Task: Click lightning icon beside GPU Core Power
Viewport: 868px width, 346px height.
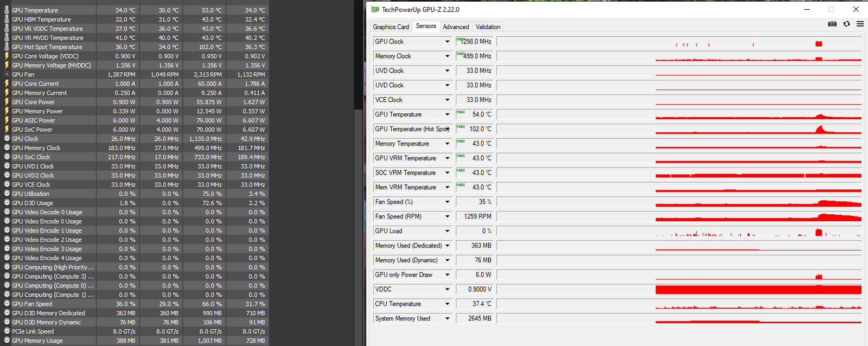Action: [x=7, y=102]
